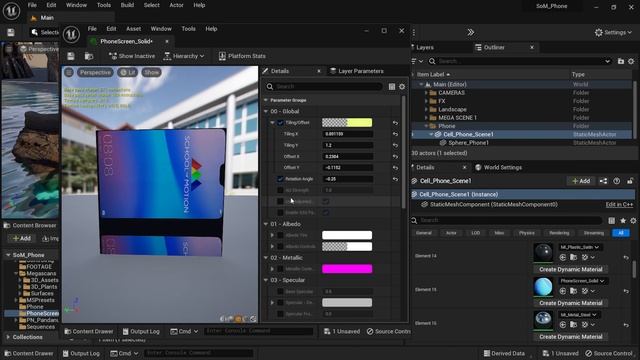
Task: Toggle the Show options in the preview viewport
Action: (x=151, y=72)
